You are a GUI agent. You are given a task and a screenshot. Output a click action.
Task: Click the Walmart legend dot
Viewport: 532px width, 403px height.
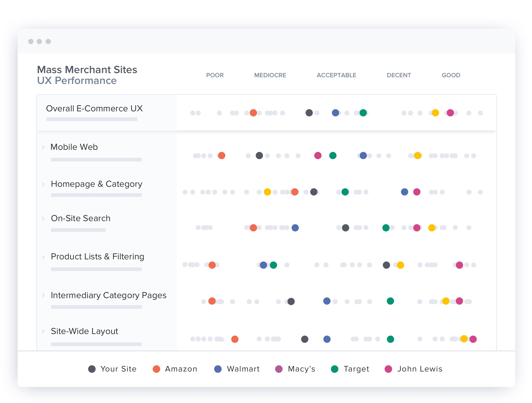(x=218, y=369)
